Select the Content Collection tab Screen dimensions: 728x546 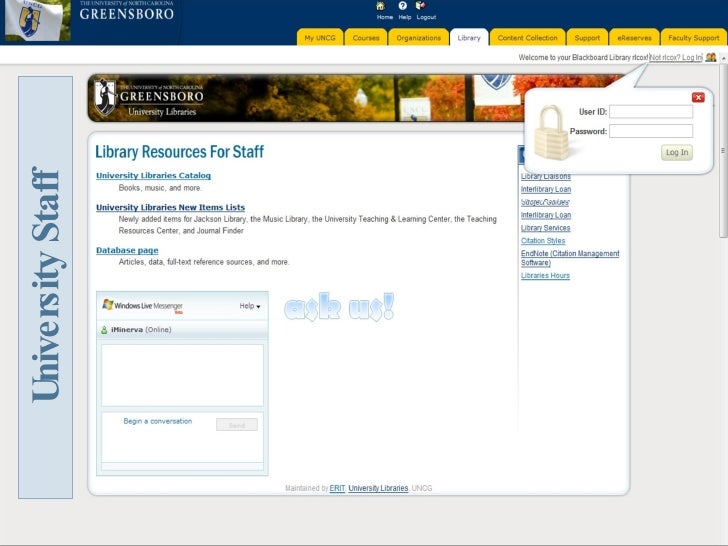[527, 38]
